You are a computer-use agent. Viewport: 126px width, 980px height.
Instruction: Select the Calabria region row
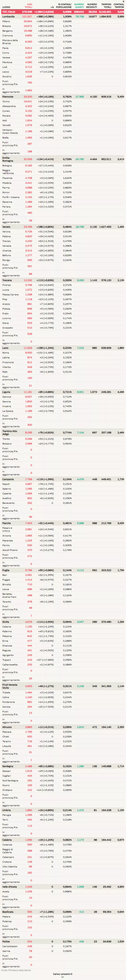[63, 840]
